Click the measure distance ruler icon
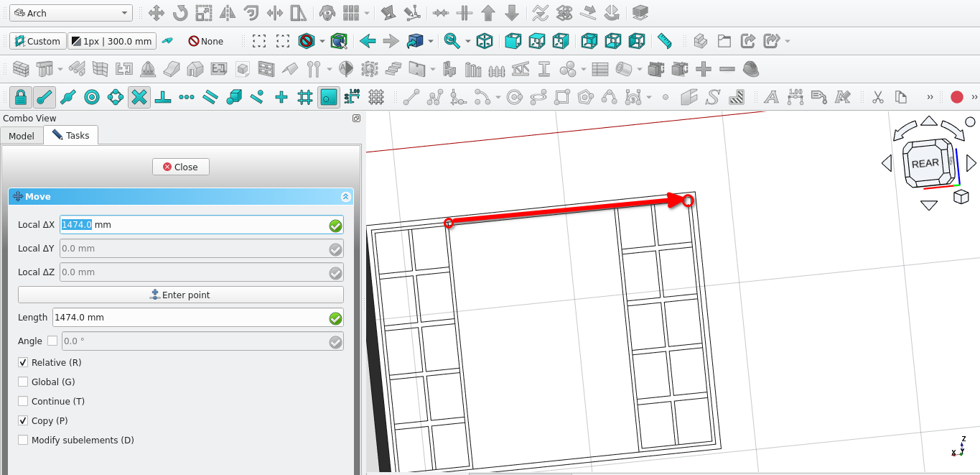 tap(665, 41)
